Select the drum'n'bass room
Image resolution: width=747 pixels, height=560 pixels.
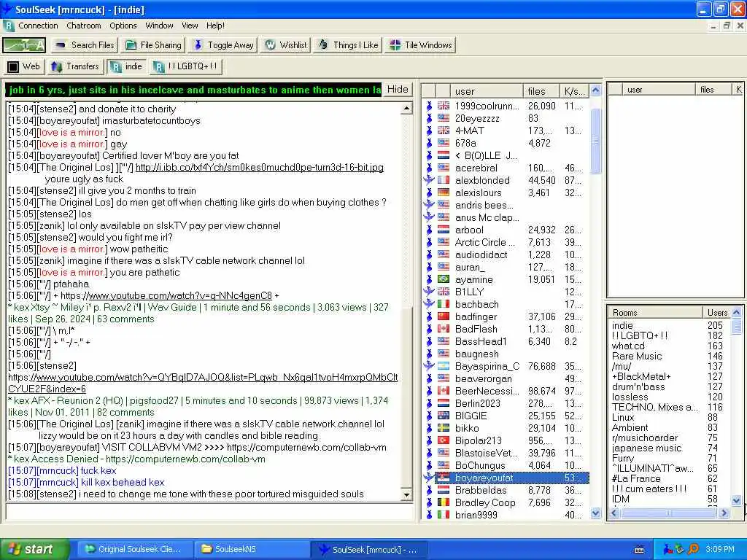(669, 386)
